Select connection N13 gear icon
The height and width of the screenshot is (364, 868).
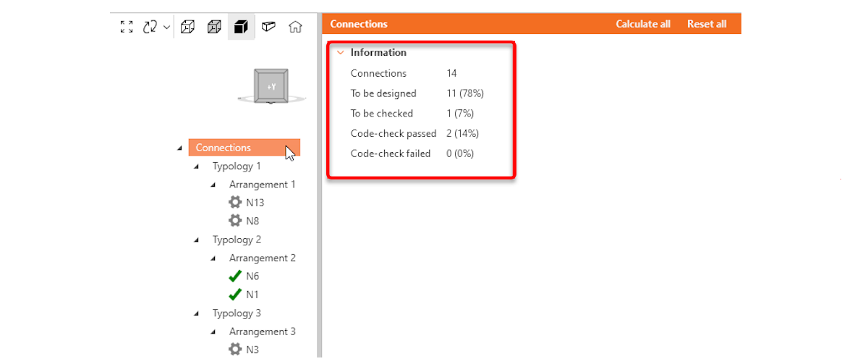(235, 203)
